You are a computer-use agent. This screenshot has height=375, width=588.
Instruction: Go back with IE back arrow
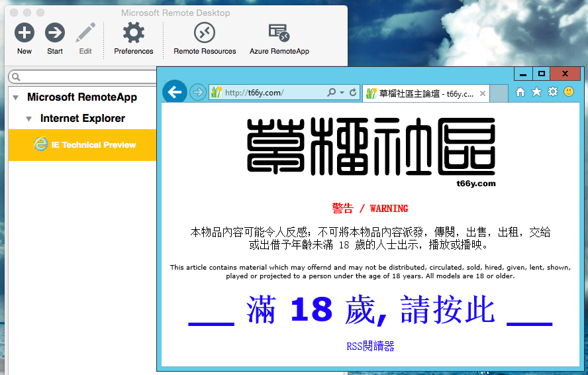pos(175,92)
